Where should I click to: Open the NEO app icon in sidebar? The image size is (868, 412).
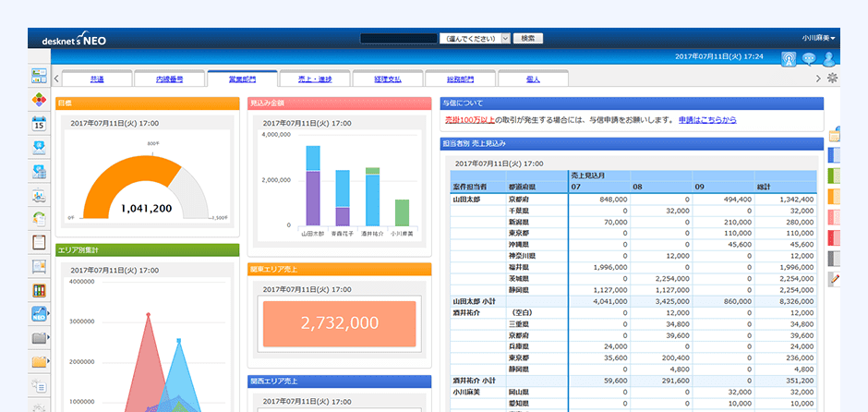pyautogui.click(x=39, y=314)
